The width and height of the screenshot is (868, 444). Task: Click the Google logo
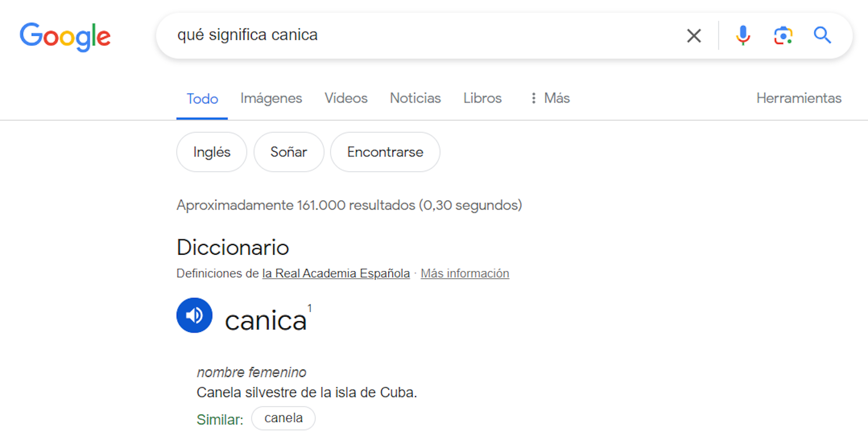pos(65,36)
